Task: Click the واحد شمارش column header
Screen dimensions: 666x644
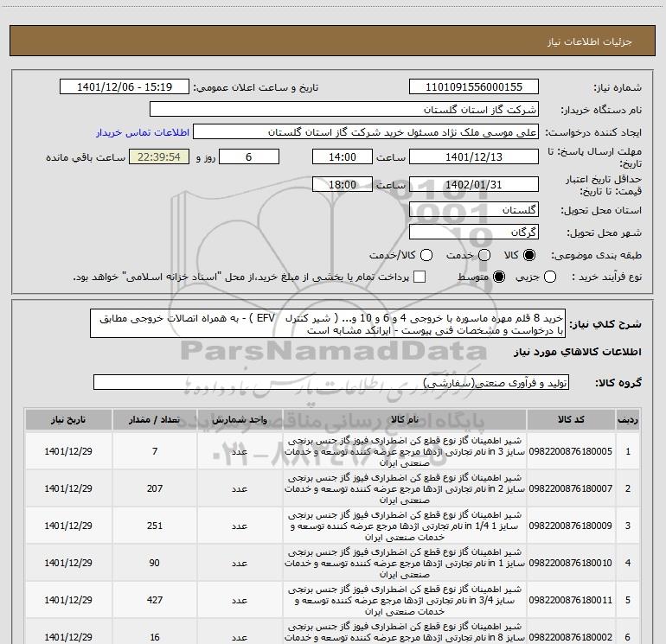Action: [x=240, y=419]
